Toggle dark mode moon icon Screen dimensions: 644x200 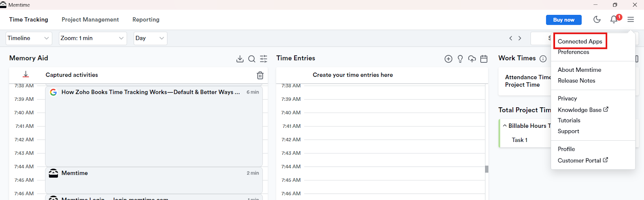pyautogui.click(x=597, y=19)
